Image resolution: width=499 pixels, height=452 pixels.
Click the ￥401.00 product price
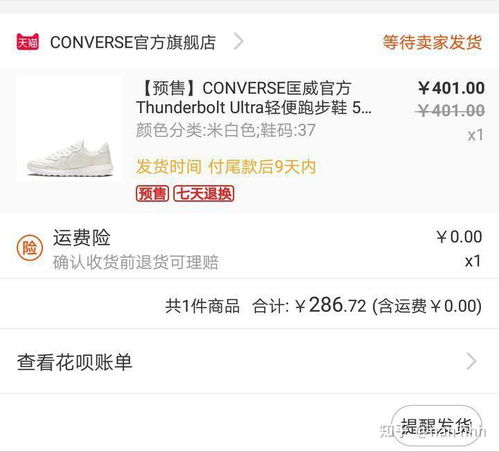point(451,88)
